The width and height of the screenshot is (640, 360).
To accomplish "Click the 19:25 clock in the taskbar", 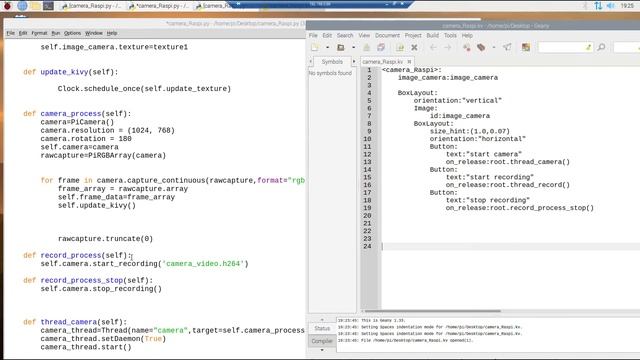I will tap(627, 6).
